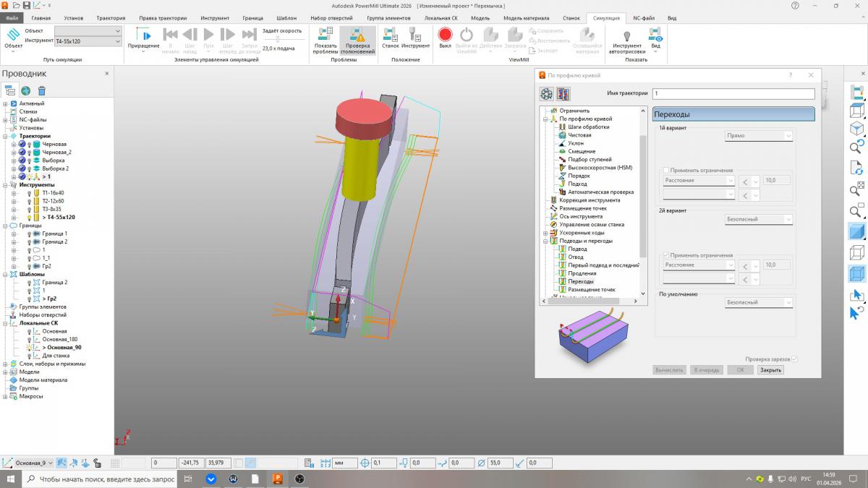Screen dimensions: 868x488
Task: Select Переходы item in dialog tree
Action: click(x=580, y=281)
